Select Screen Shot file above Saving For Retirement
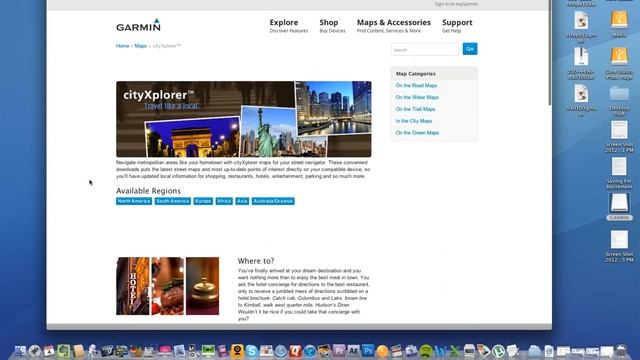 619,137
